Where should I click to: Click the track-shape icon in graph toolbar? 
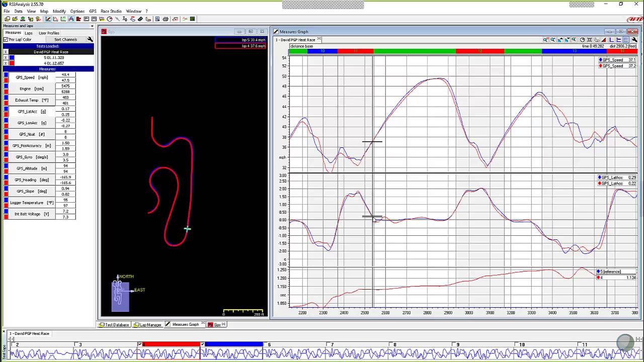(597, 40)
